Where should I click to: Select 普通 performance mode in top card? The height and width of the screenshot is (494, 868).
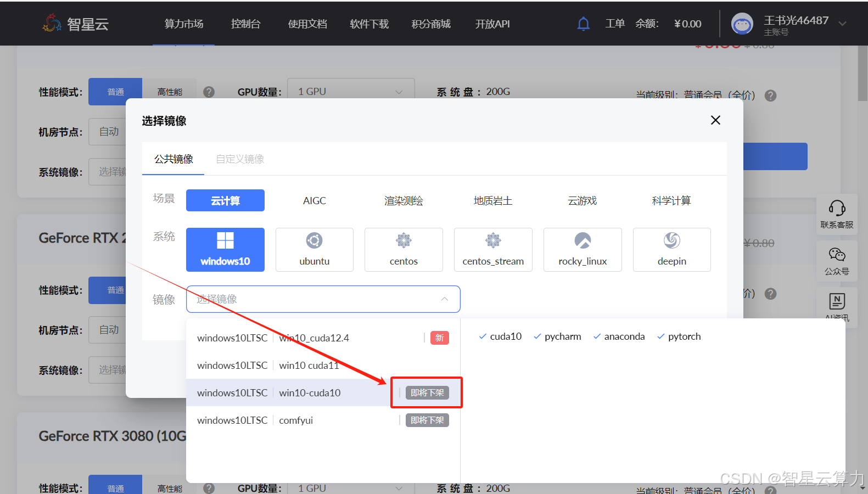[115, 92]
